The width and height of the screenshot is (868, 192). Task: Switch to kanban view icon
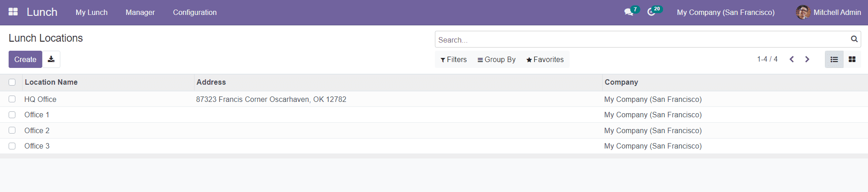852,59
